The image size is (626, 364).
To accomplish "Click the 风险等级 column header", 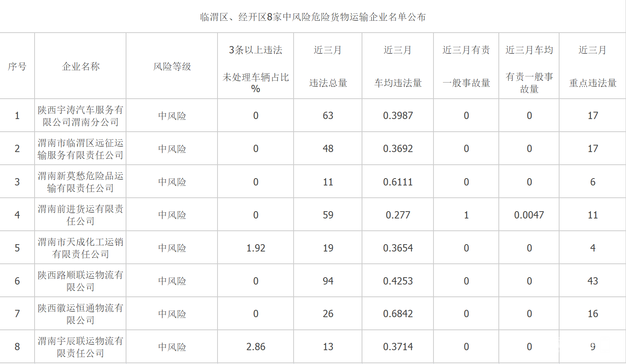I will tap(172, 66).
